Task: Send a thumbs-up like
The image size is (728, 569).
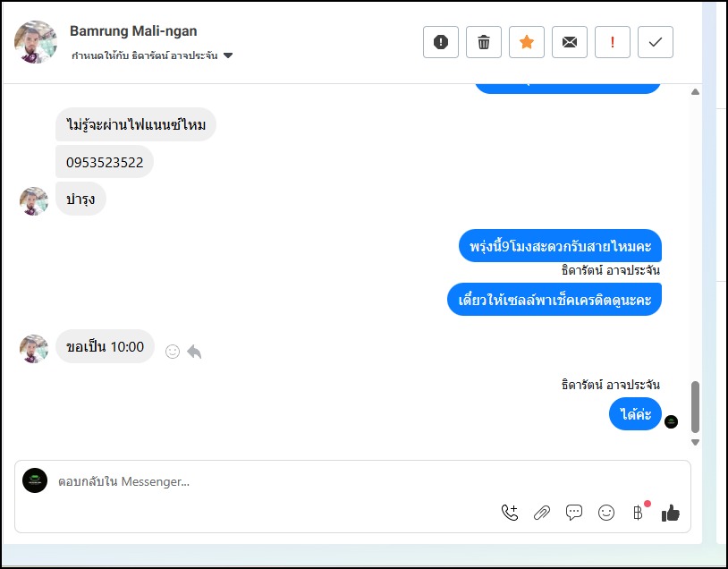Action: [671, 514]
